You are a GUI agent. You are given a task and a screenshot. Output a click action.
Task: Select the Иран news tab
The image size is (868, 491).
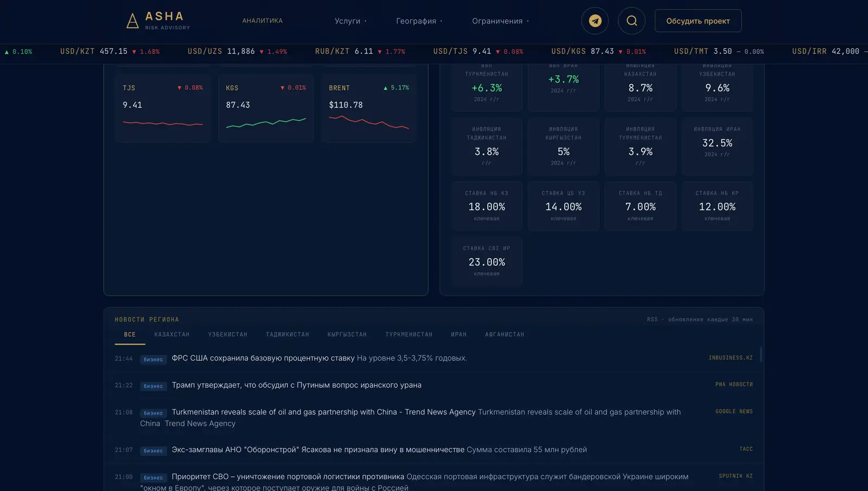pos(459,335)
